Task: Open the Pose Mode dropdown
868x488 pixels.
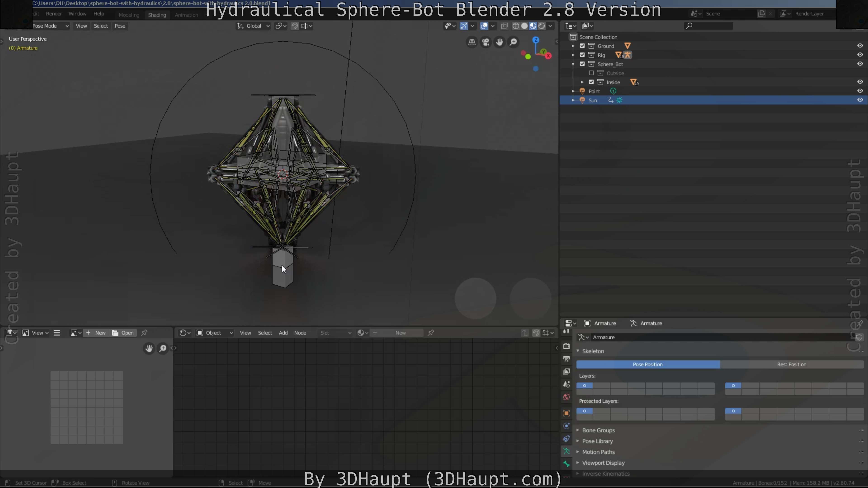Action: tap(50, 26)
